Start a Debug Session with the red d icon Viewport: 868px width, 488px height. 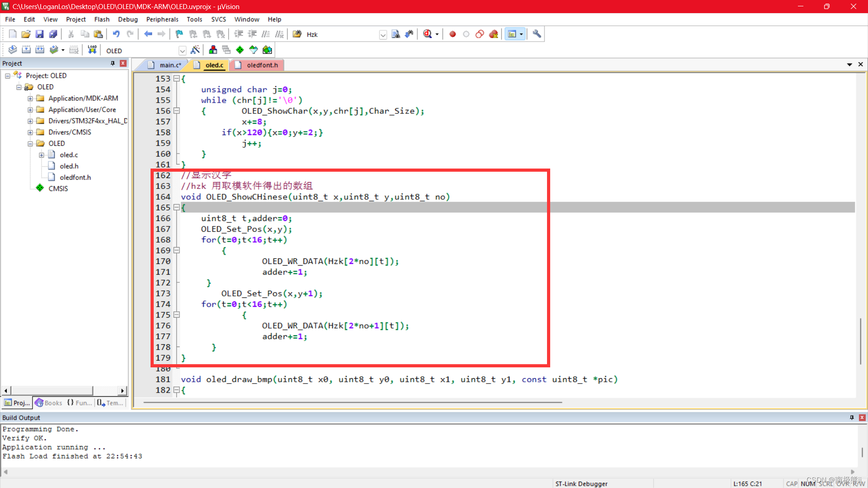[x=427, y=34]
